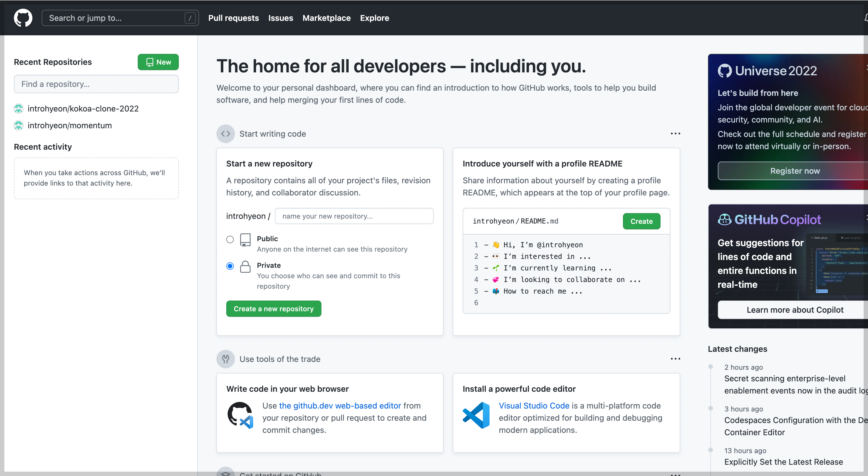Open Start writing code three-dot menu

(675, 134)
